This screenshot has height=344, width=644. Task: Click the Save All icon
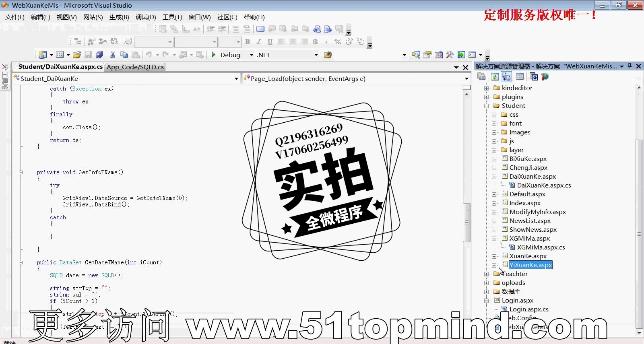click(x=99, y=55)
